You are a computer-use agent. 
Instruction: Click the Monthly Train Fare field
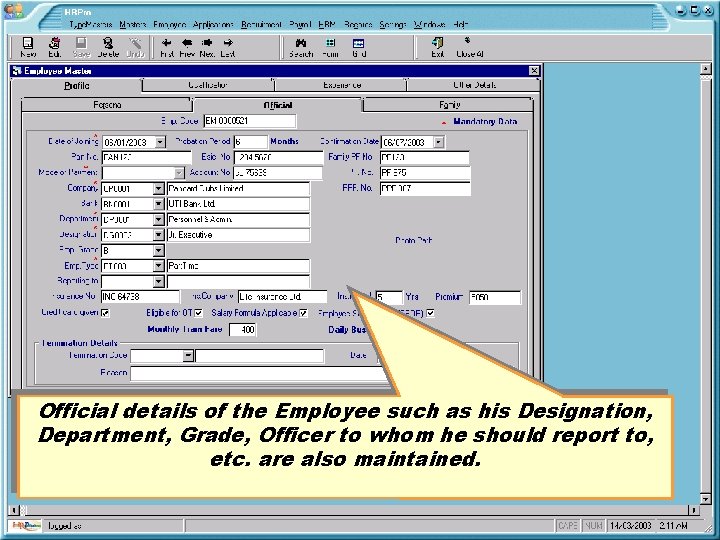242,330
